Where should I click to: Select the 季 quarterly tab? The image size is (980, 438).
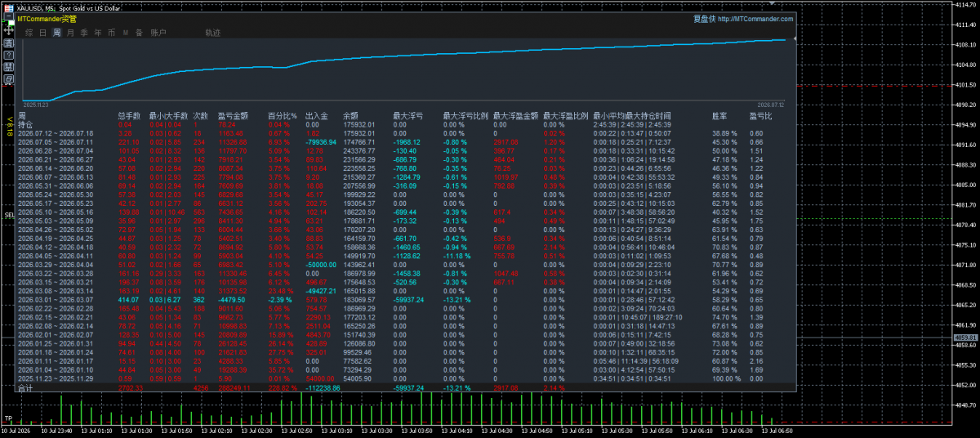point(84,33)
